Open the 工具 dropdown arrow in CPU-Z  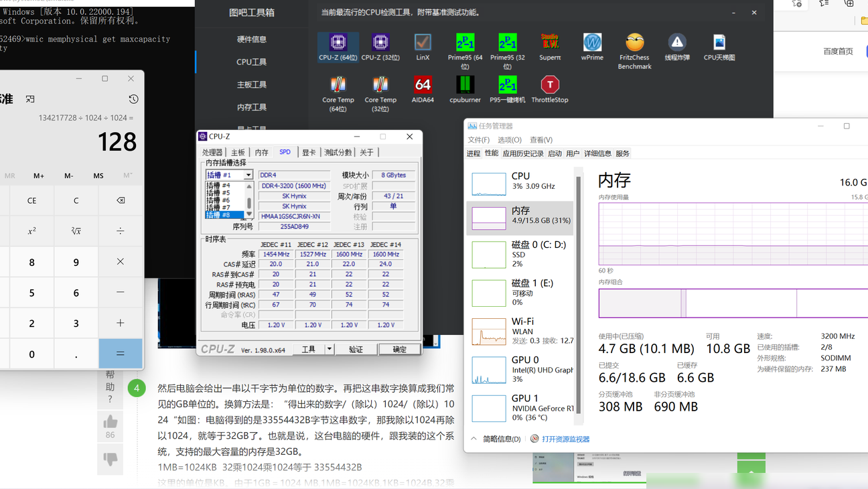pyautogui.click(x=329, y=349)
